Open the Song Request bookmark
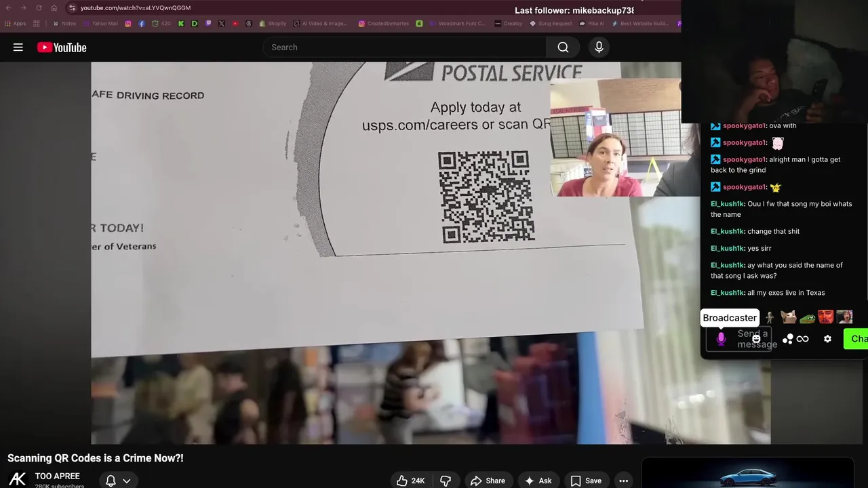 [x=551, y=24]
